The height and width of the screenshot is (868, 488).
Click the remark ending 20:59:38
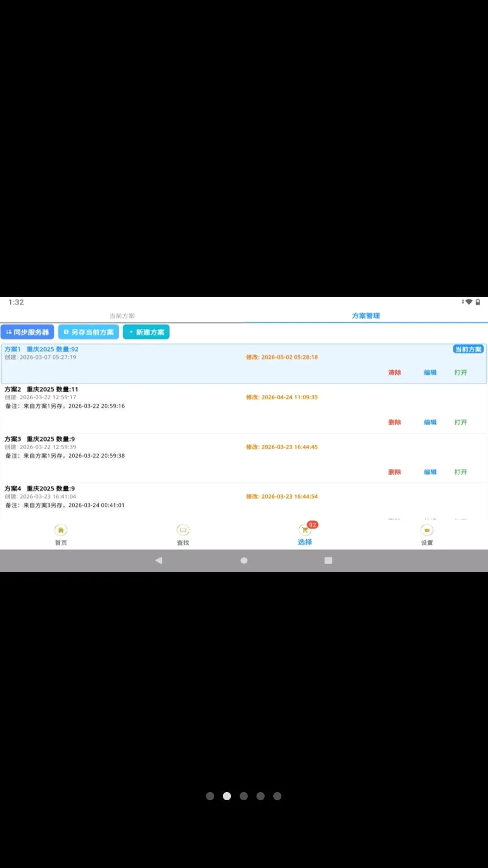pyautogui.click(x=65, y=456)
